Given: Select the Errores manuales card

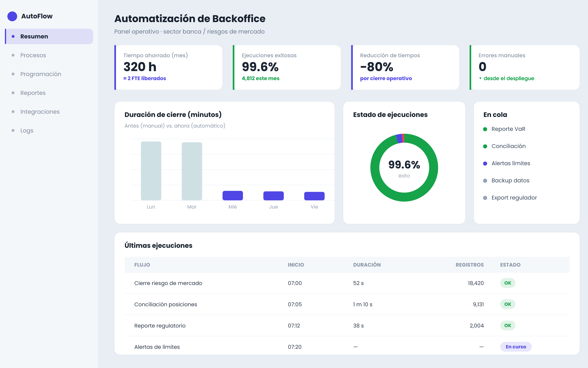Looking at the screenshot, I should point(525,67).
